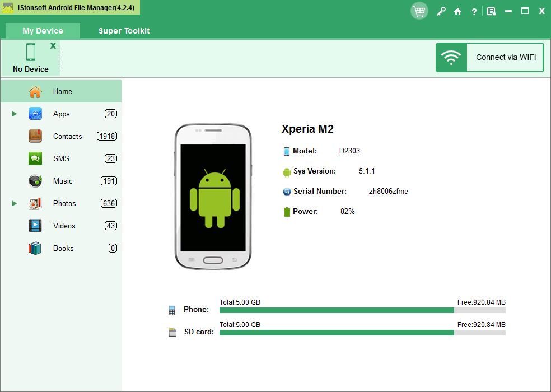
Task: Click the Xperia M2 phone thumbnail
Action: 213,196
